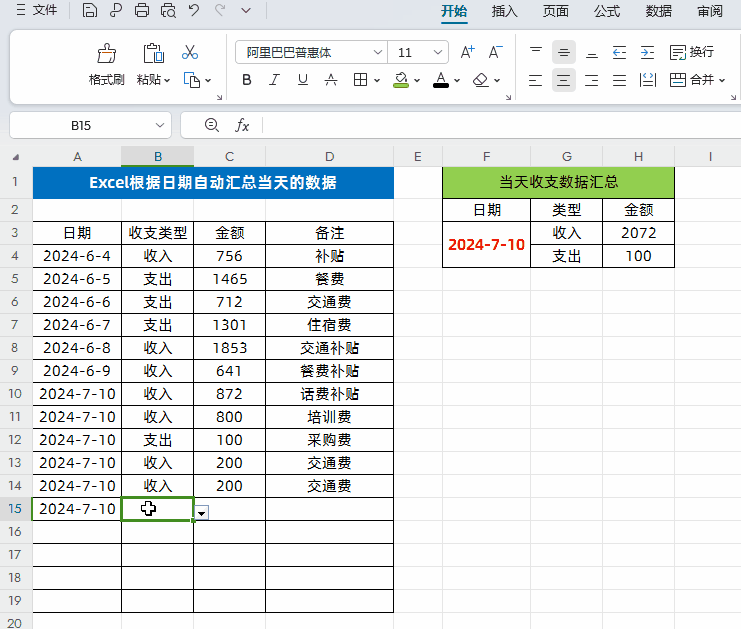Select row 10 header
The height and width of the screenshot is (629, 741).
15,394
